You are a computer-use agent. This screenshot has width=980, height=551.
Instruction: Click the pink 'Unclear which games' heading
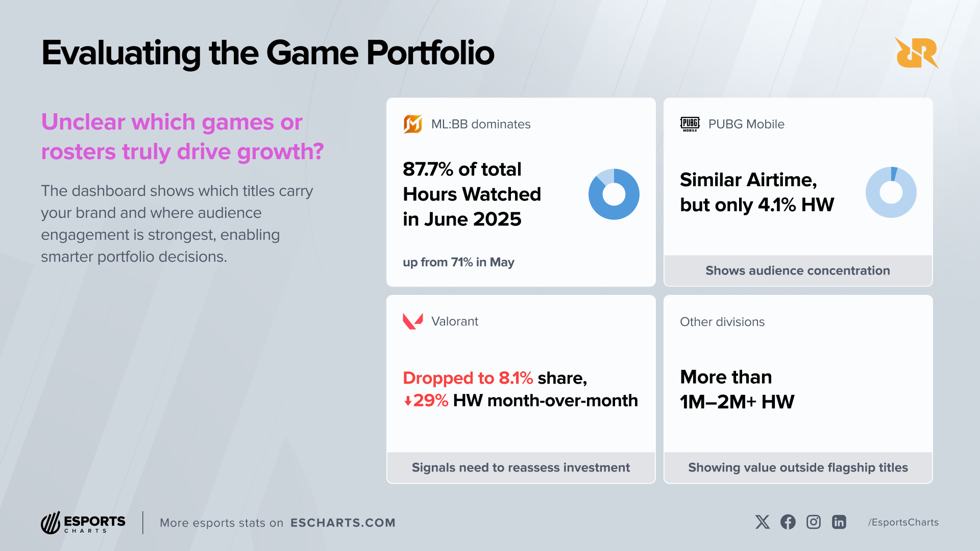182,137
